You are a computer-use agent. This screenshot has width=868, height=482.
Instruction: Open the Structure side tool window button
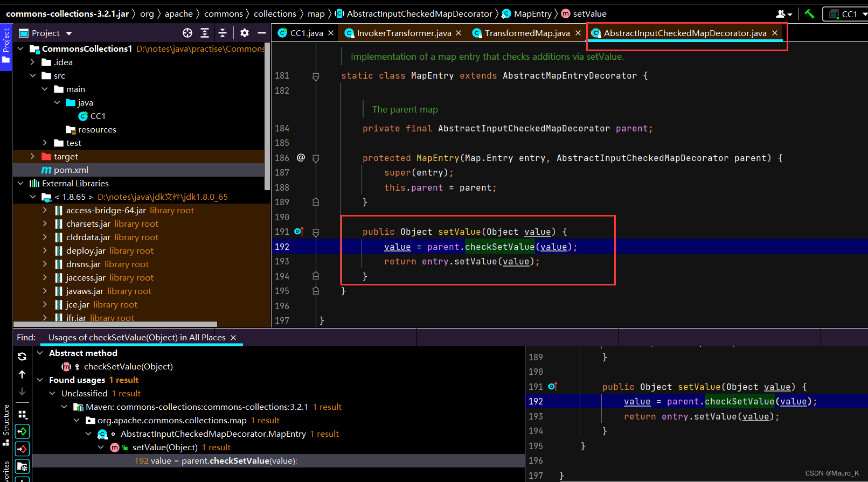click(6, 425)
